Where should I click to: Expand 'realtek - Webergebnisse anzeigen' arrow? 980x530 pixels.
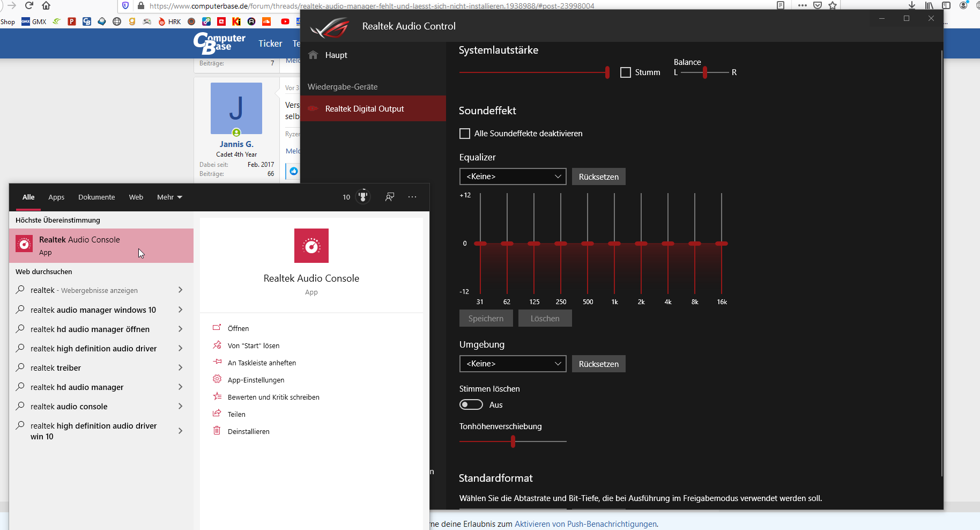coord(180,290)
